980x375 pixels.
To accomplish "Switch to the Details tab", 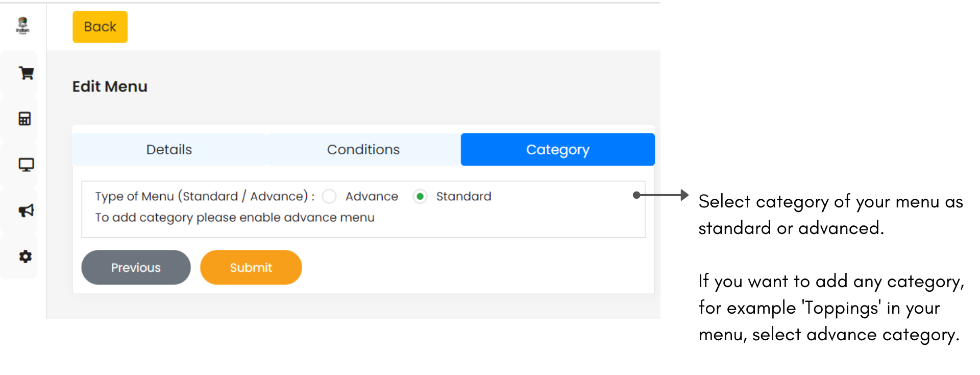I will [169, 150].
